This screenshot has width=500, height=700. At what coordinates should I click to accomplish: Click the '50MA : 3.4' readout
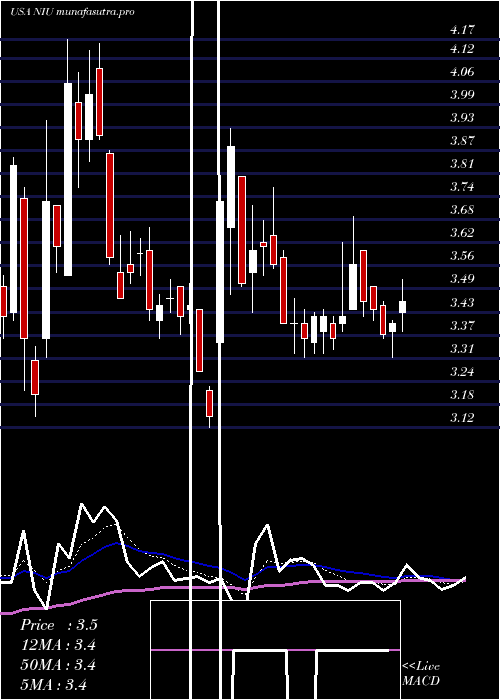point(58,665)
